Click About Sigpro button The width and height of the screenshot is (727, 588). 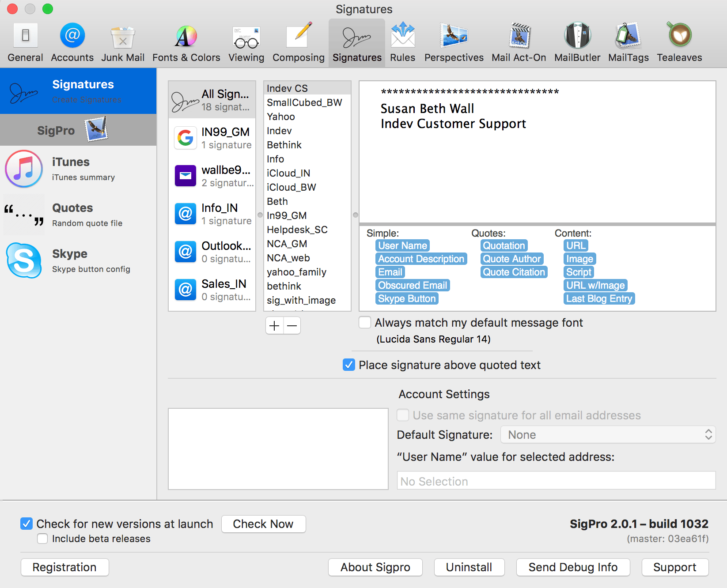(x=375, y=567)
